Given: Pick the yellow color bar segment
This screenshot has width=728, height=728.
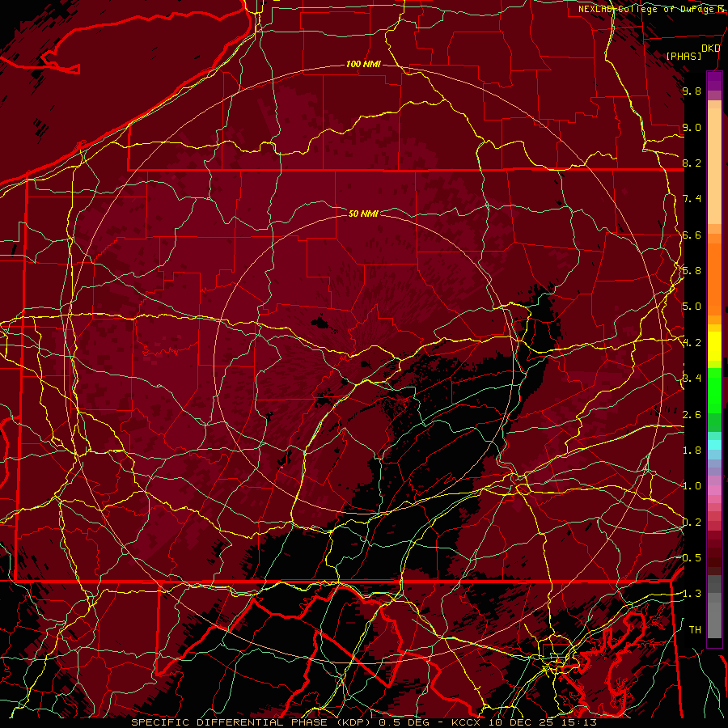Looking at the screenshot, I should 714,346.
